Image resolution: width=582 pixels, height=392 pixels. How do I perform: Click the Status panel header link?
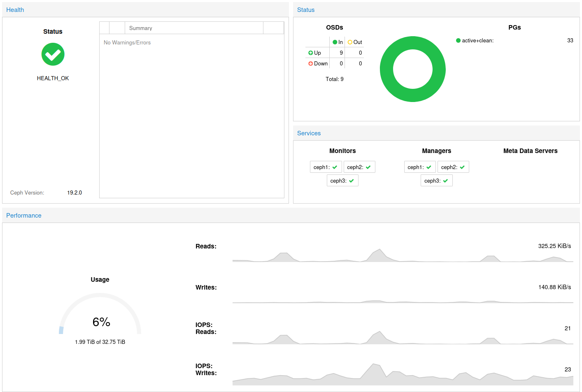(x=305, y=9)
